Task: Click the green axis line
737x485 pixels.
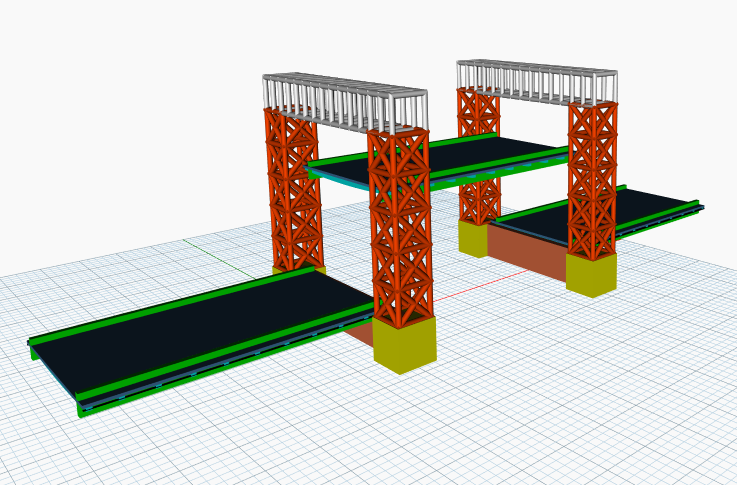Action: [219, 259]
